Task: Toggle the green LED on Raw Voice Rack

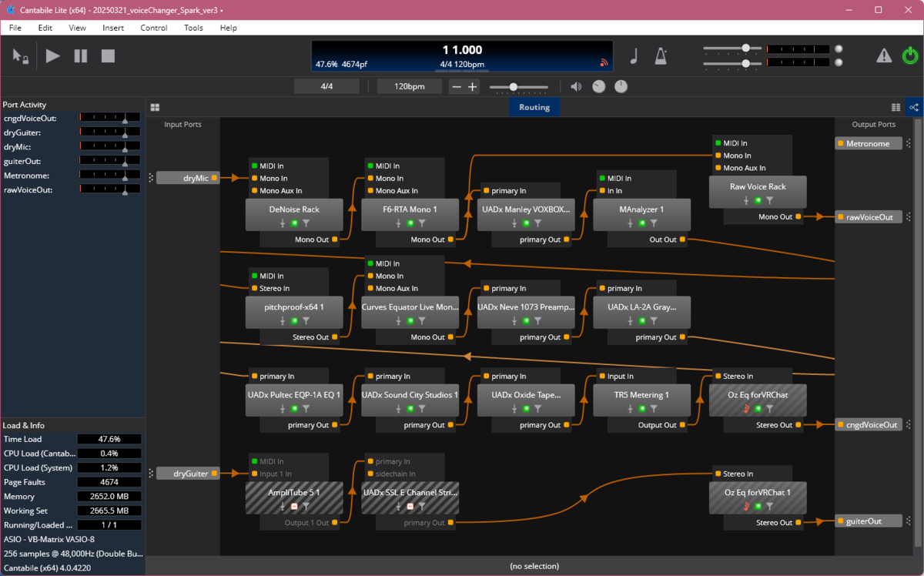Action: click(758, 201)
